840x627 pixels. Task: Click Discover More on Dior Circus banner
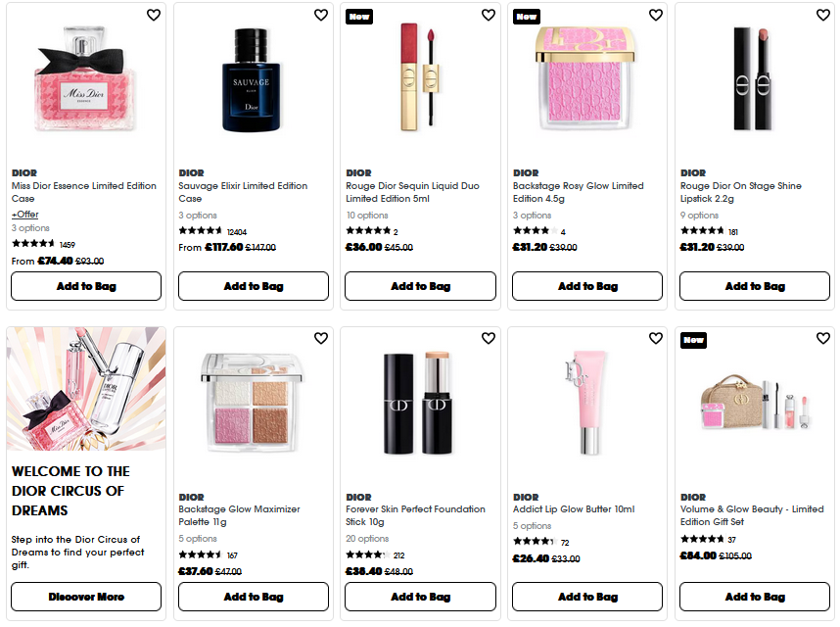coord(85,597)
